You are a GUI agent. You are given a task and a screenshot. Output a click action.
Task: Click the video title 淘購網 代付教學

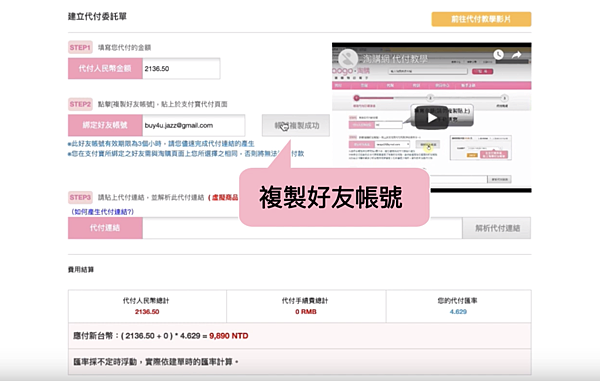(395, 59)
